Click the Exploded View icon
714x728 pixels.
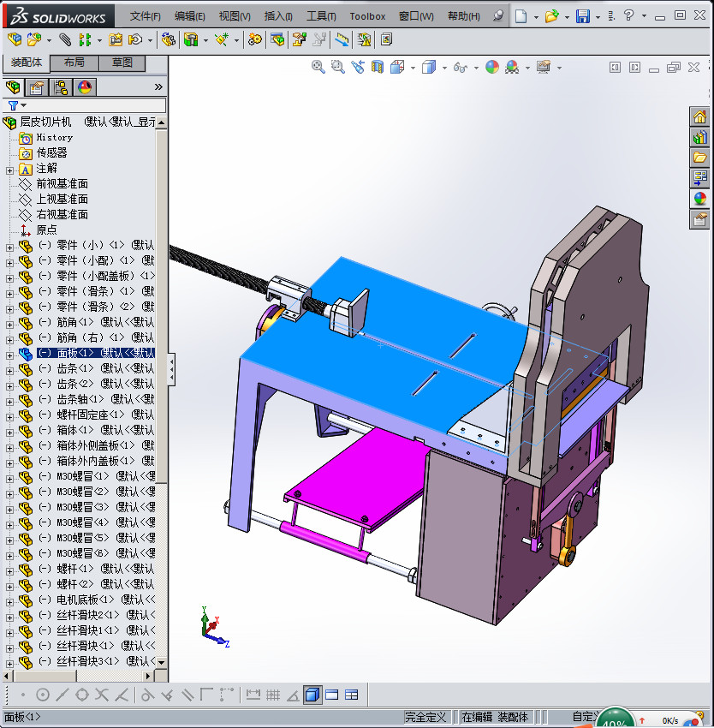(300, 39)
